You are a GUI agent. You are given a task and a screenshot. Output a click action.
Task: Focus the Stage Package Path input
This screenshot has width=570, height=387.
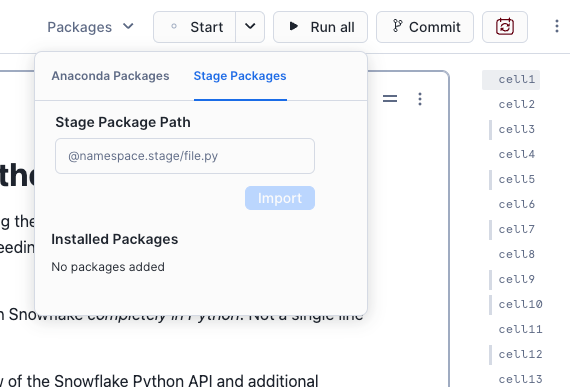[185, 156]
